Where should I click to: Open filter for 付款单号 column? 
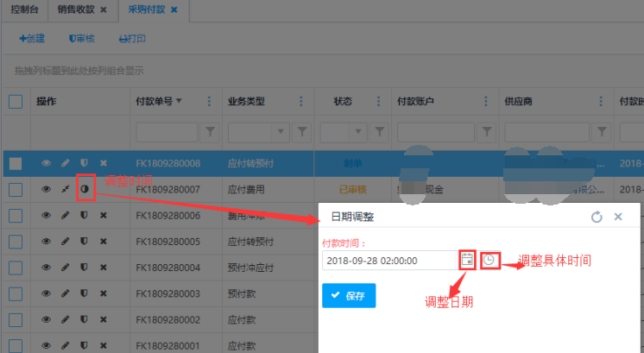click(210, 132)
